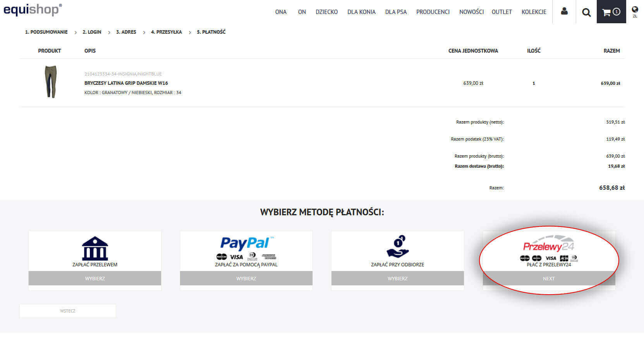Go to step 3. ADRES
Viewport: 644px width, 338px height.
[x=126, y=32]
